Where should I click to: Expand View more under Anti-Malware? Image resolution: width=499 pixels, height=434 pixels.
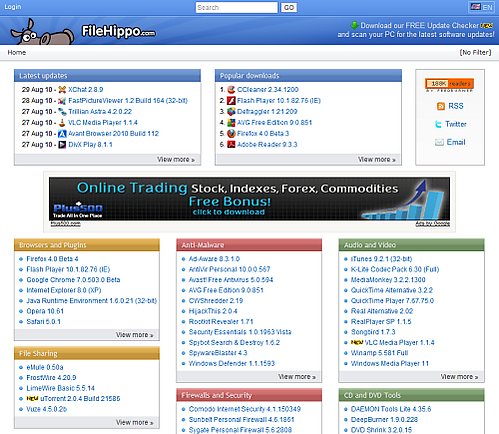coord(297,377)
